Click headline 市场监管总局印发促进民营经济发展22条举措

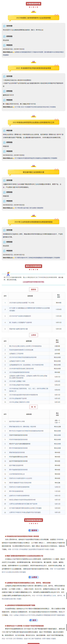click(x=22, y=536)
